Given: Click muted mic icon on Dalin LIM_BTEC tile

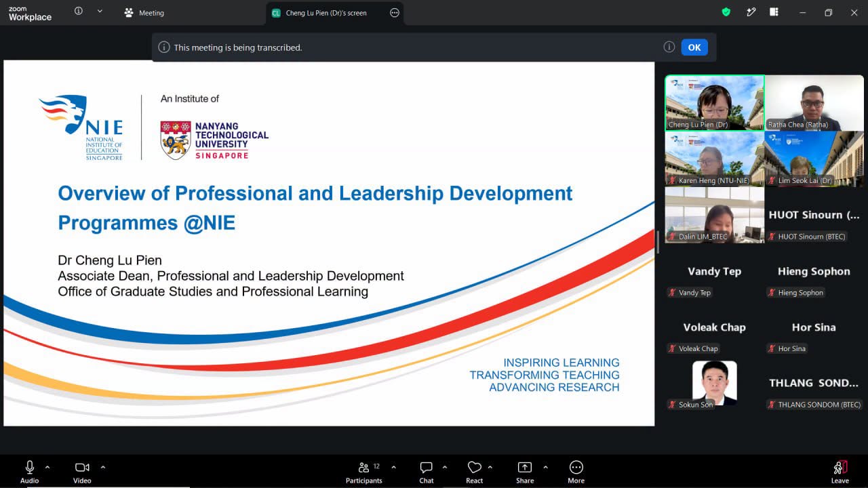Looking at the screenshot, I should [x=672, y=237].
